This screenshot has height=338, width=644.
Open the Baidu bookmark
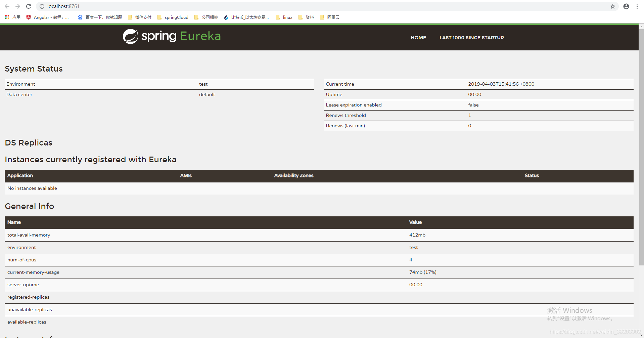pos(100,17)
